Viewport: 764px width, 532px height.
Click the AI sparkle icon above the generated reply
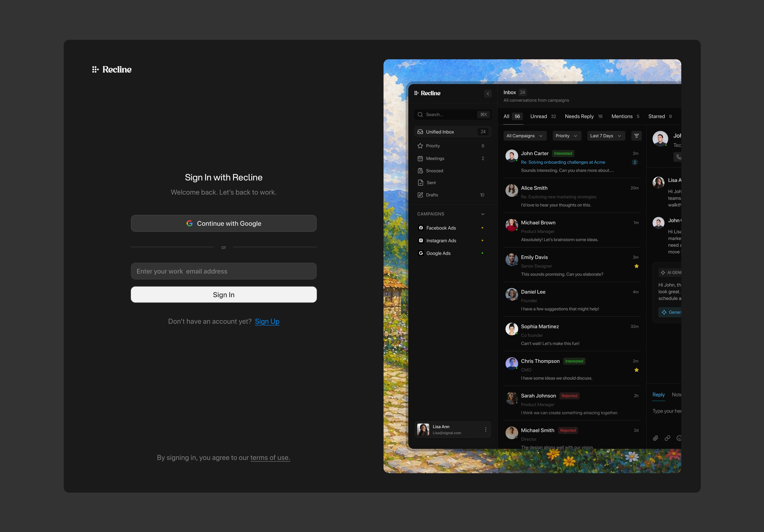click(x=663, y=272)
